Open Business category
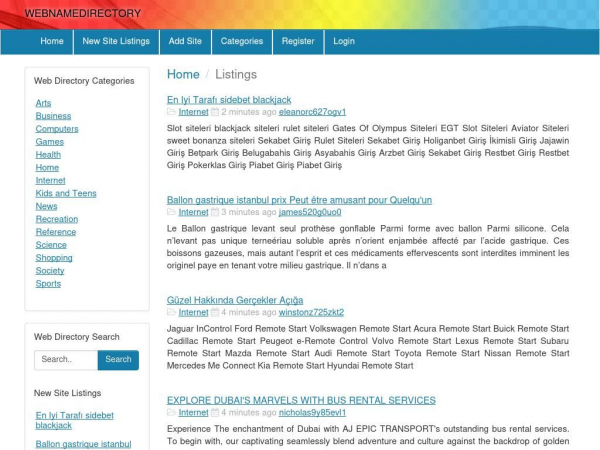Screen dimensions: 600x450 point(53,116)
